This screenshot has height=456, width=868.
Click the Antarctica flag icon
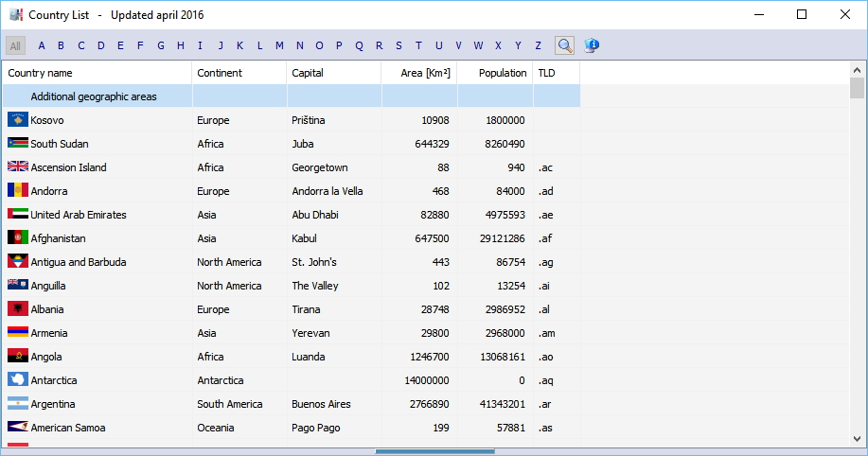pyautogui.click(x=17, y=380)
